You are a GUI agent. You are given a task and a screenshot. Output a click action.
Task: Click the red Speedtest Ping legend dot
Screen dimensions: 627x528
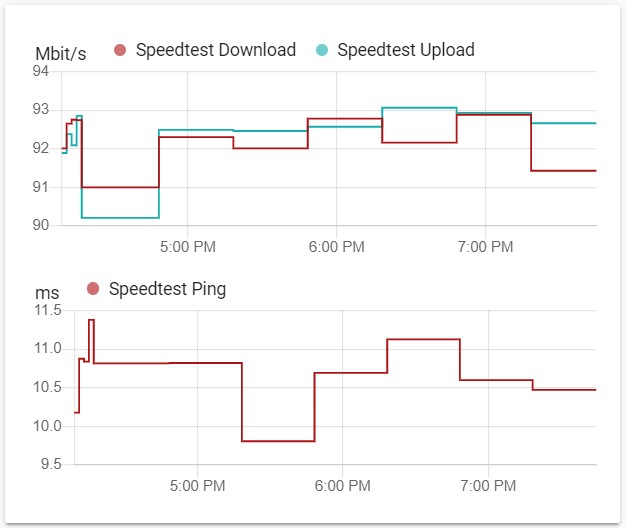(x=93, y=289)
